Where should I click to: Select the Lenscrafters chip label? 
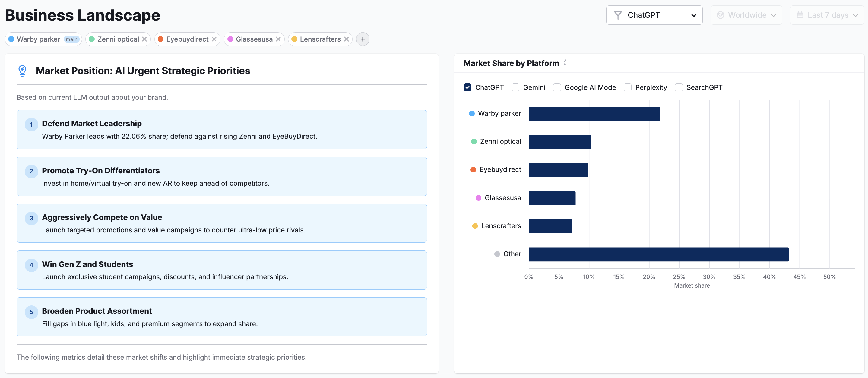click(320, 39)
